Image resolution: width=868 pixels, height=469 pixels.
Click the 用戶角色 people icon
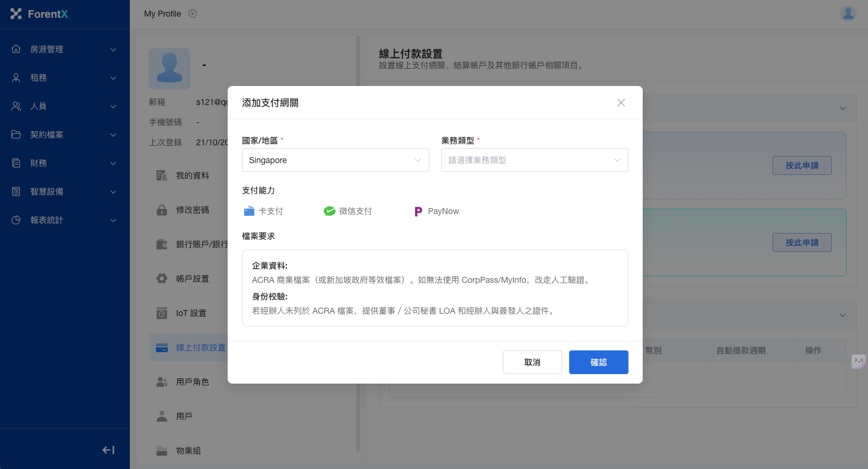pyautogui.click(x=161, y=382)
